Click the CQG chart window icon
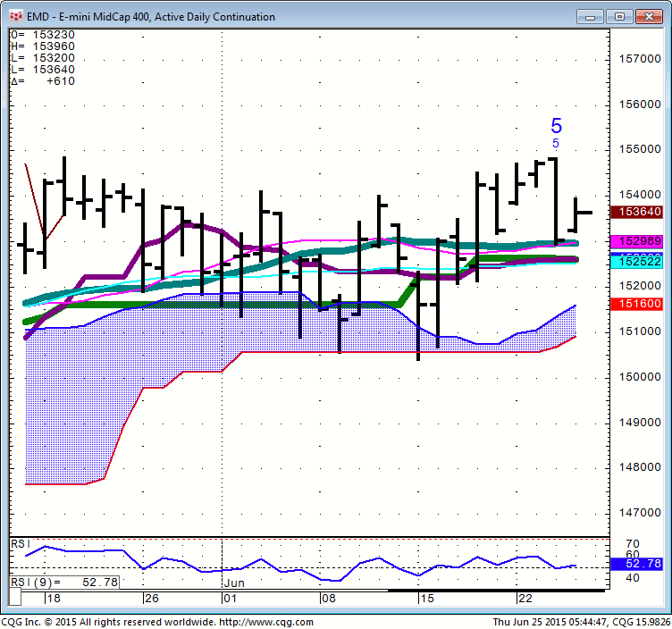Viewport: 672px width, 629px height. coord(14,16)
